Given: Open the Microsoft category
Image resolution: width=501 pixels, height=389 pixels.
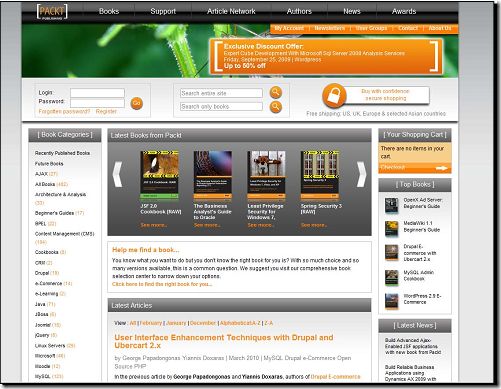Looking at the screenshot, I should point(50,356).
